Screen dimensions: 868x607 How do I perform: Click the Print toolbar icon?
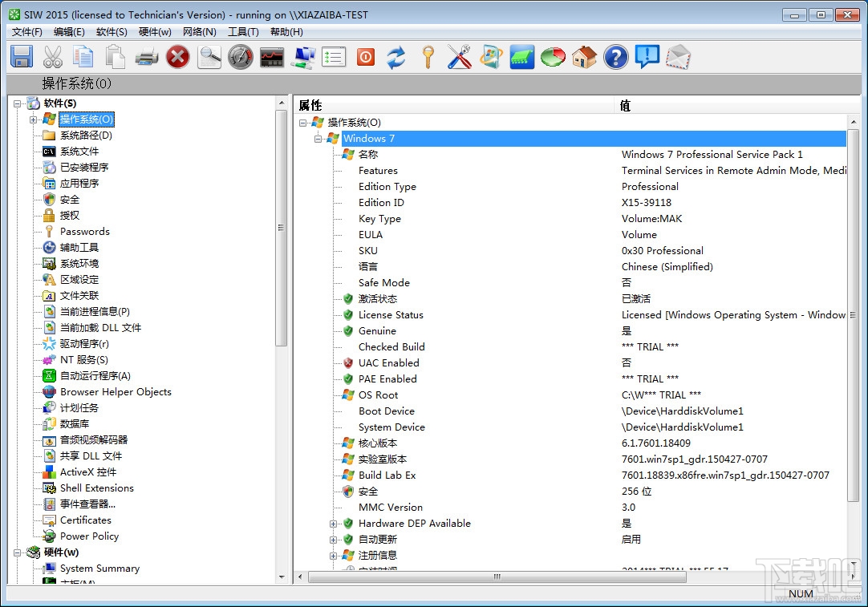pos(147,57)
